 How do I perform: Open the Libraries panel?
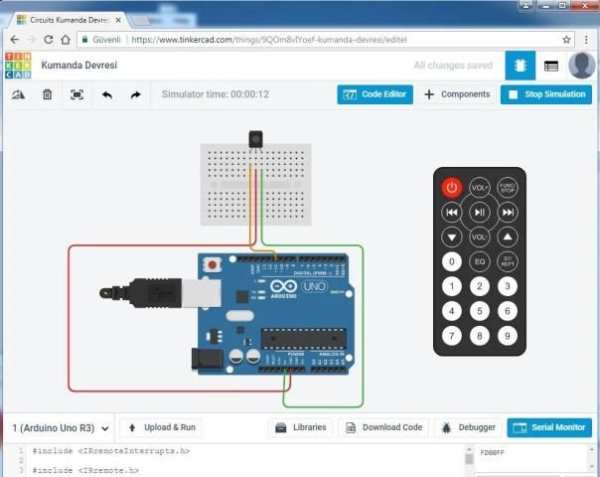[301, 428]
